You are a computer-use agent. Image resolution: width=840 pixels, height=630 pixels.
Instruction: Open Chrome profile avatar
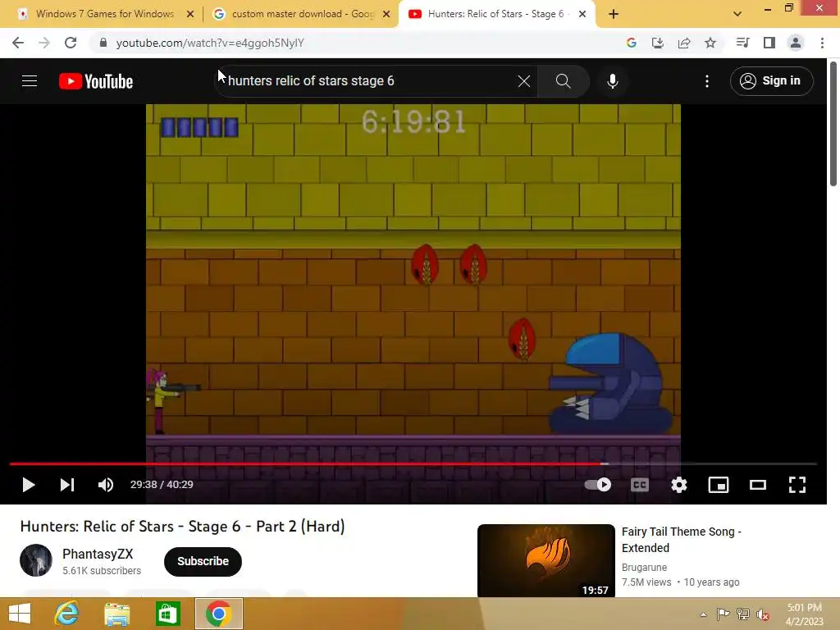tap(796, 43)
